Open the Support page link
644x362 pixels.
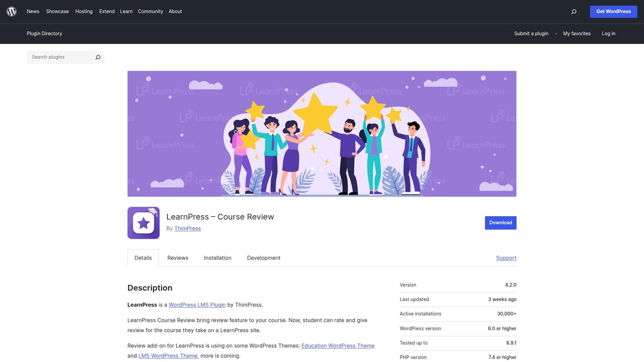[x=506, y=257]
